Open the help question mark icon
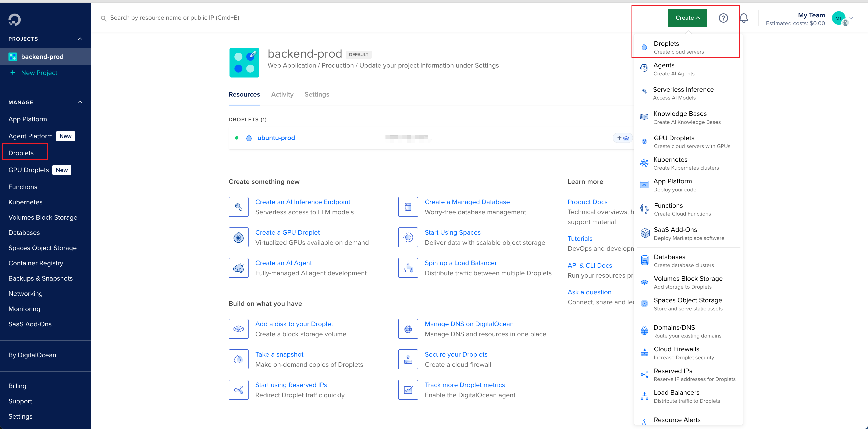Image resolution: width=868 pixels, height=429 pixels. [x=723, y=18]
